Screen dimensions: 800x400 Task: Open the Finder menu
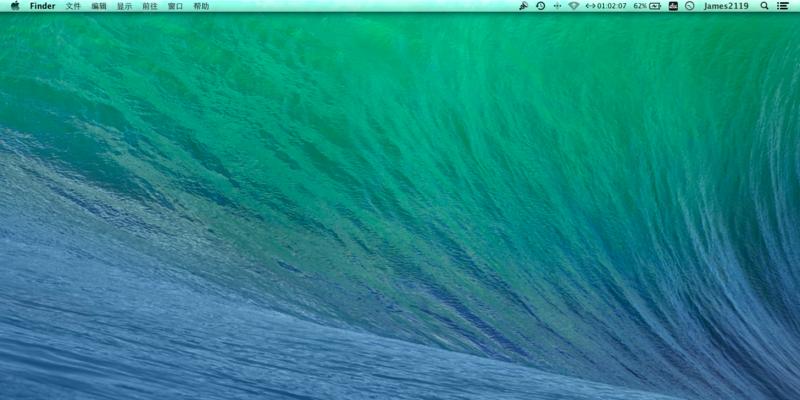[x=42, y=6]
